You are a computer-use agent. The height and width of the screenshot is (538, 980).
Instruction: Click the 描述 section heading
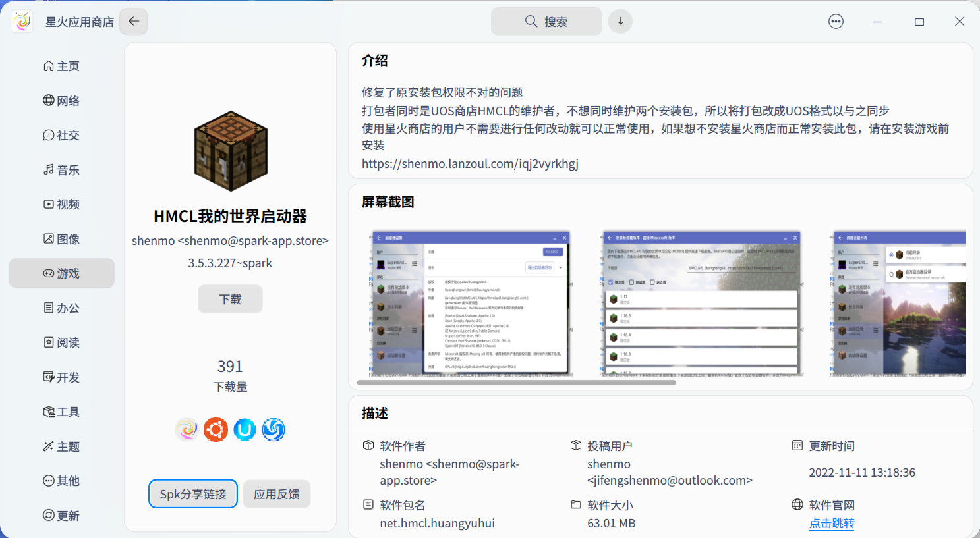click(375, 414)
